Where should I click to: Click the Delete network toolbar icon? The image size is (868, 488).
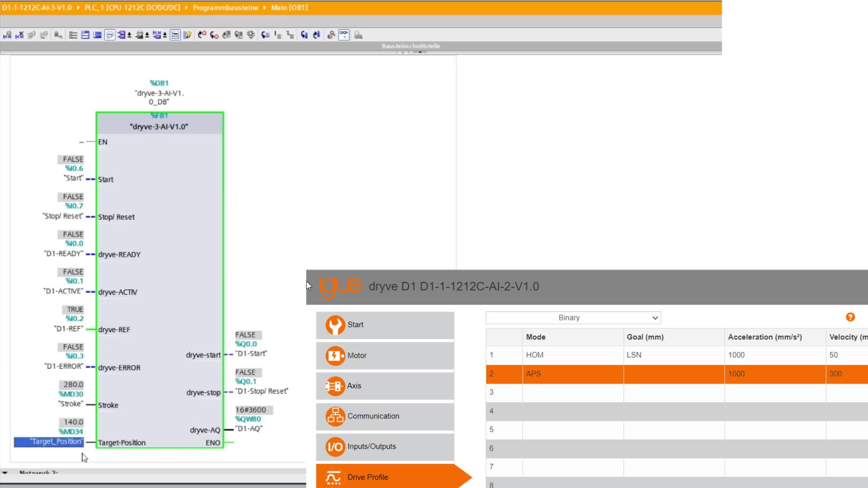pyautogui.click(x=19, y=35)
